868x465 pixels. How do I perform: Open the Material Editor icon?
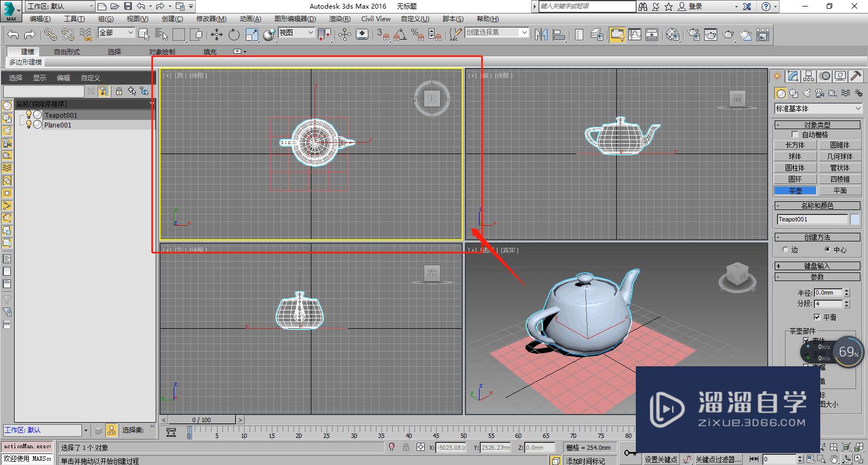coord(673,35)
